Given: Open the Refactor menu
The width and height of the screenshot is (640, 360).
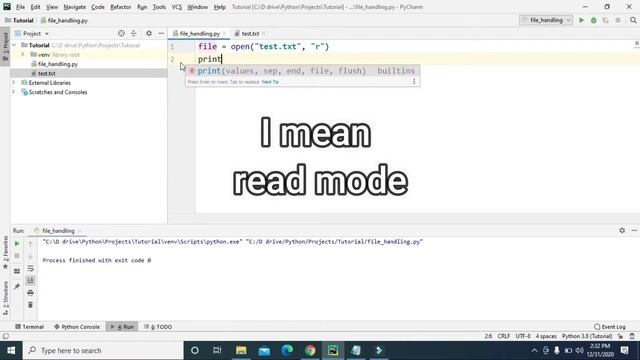Looking at the screenshot, I should point(120,7).
